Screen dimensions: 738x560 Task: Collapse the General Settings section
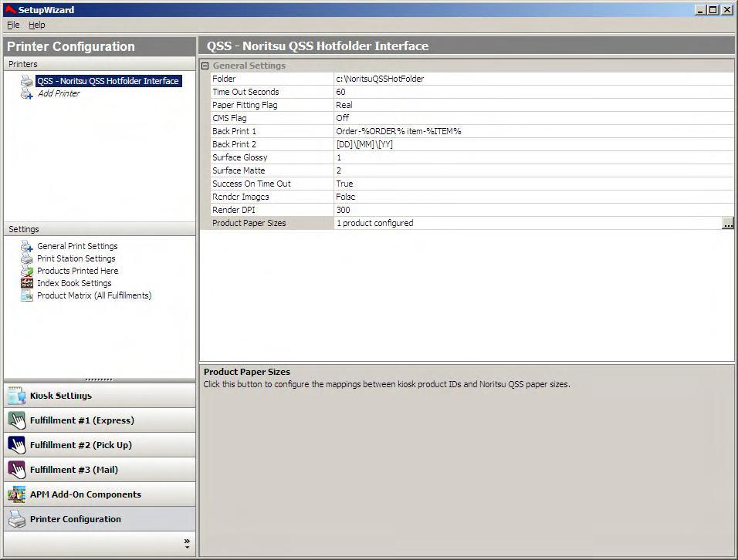[x=205, y=66]
